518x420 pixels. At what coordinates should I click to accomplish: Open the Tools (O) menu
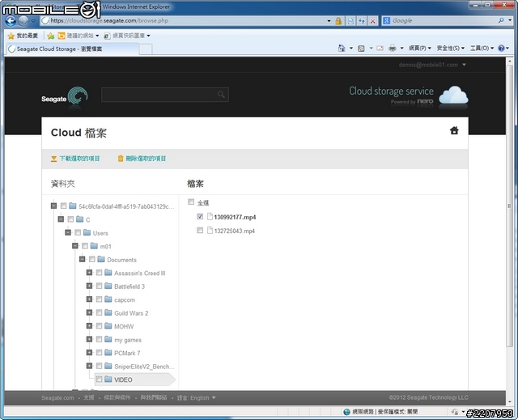(x=482, y=49)
